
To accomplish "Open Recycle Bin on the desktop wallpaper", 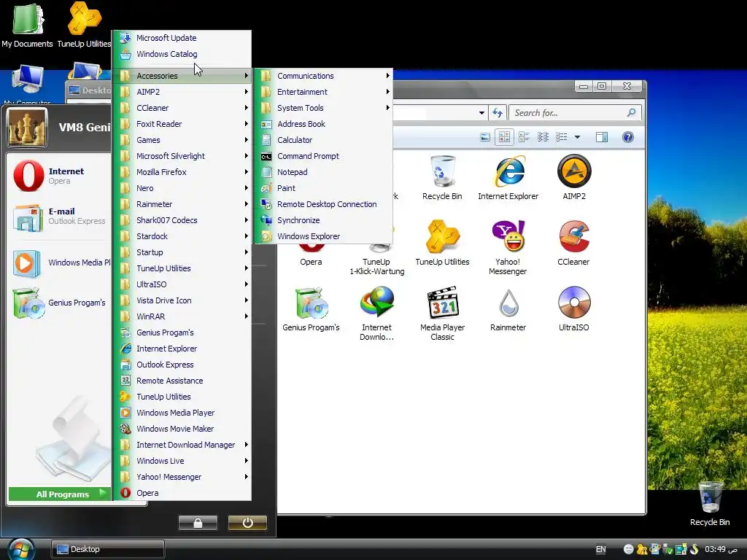I will [x=710, y=503].
